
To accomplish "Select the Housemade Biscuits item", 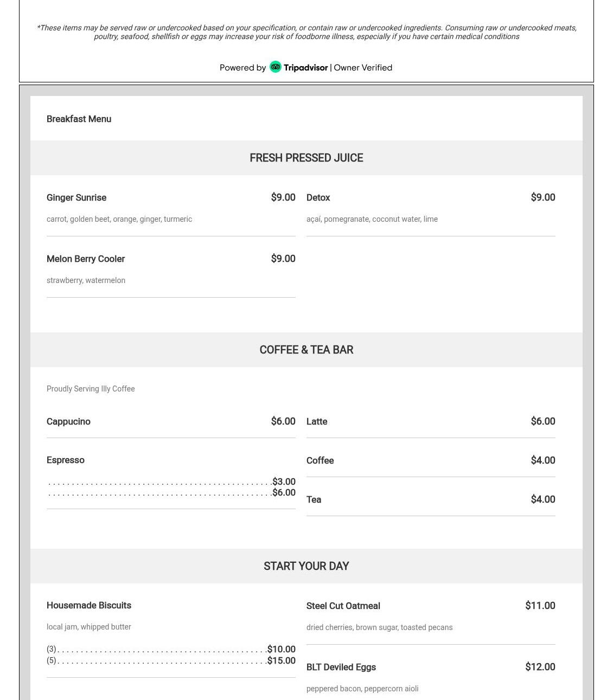I will (89, 606).
